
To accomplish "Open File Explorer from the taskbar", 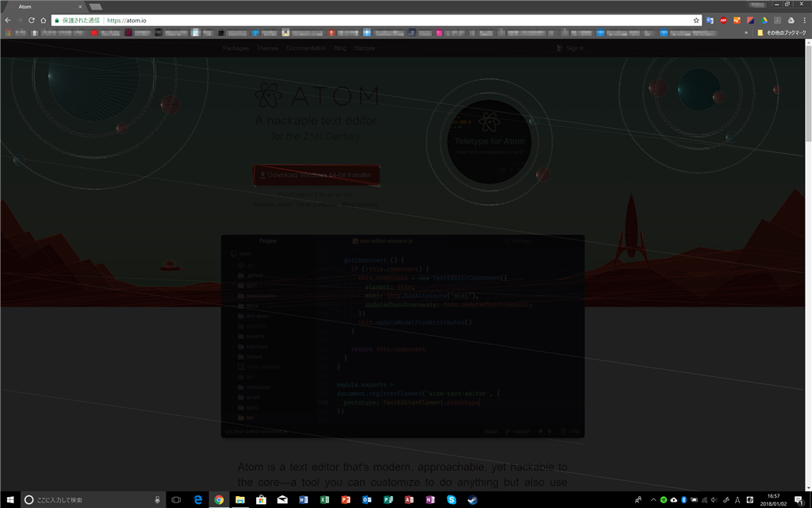I will 240,500.
